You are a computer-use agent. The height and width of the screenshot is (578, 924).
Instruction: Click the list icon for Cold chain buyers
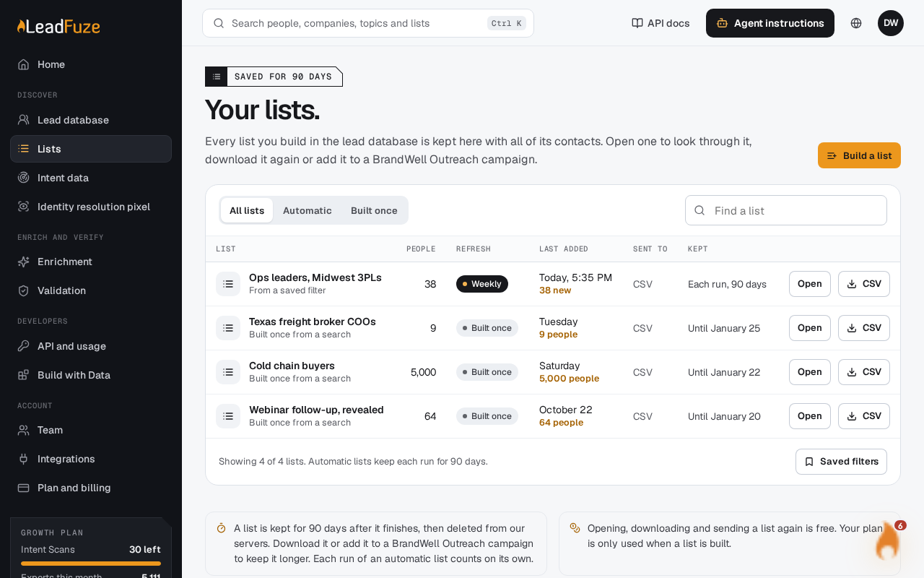228,372
